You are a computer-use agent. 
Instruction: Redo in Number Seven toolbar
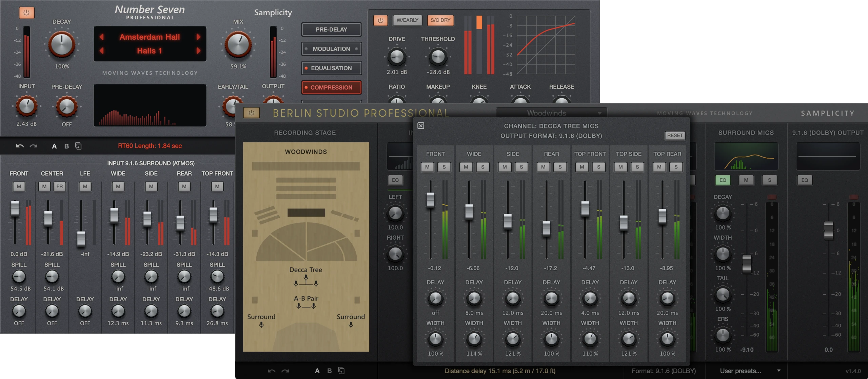click(x=33, y=146)
